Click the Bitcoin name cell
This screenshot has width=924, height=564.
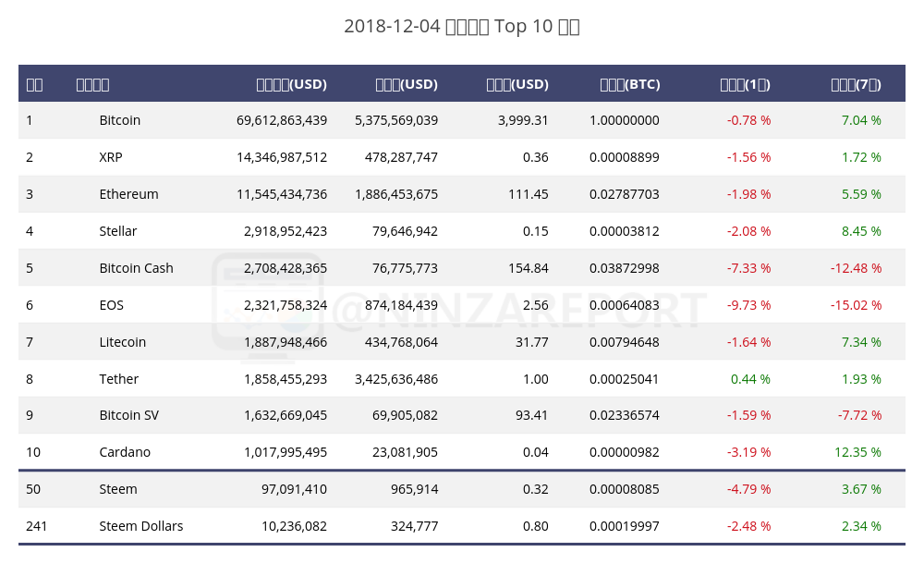119,120
